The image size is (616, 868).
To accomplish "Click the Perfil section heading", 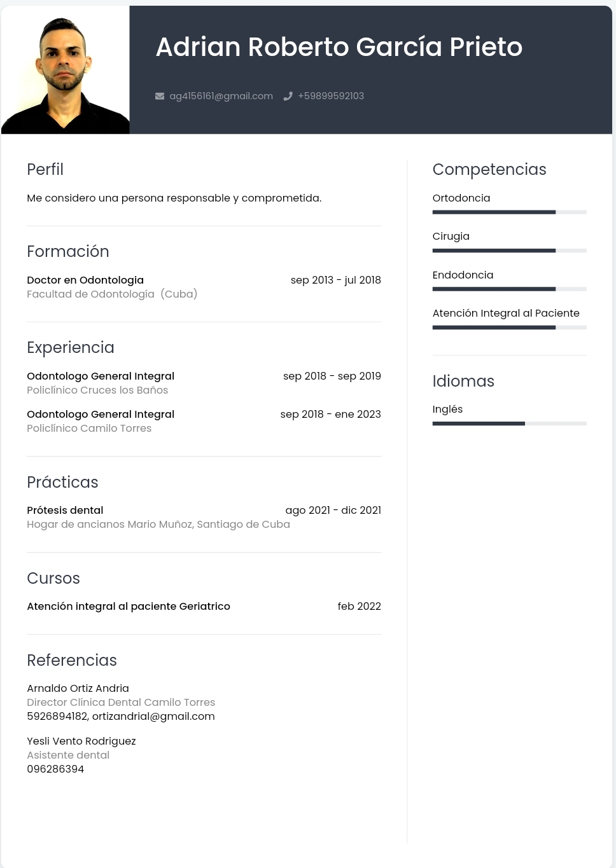I will click(45, 169).
